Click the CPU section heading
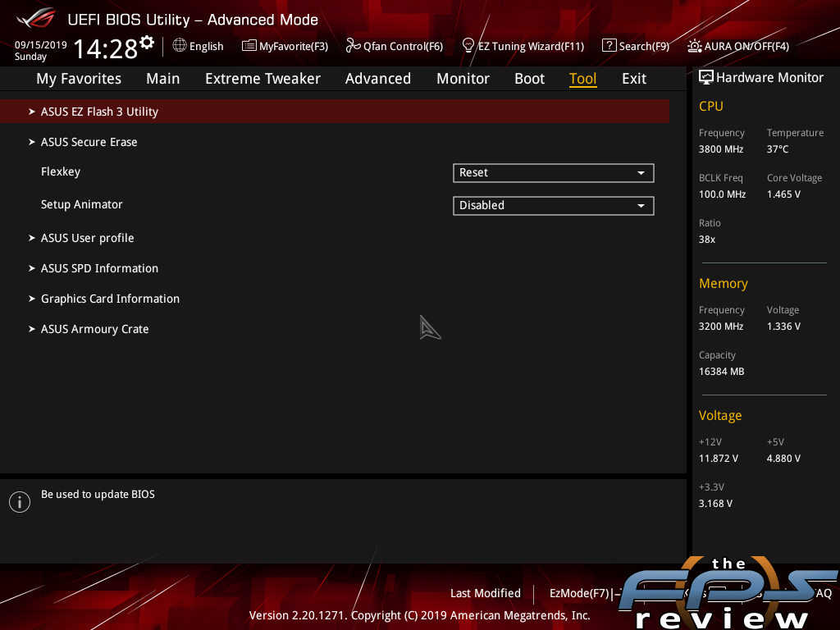840x630 pixels. click(711, 106)
